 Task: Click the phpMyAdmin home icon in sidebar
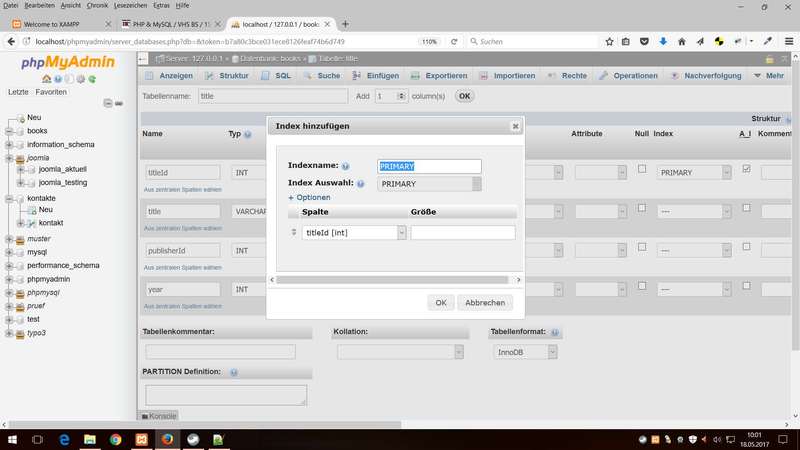tap(46, 79)
